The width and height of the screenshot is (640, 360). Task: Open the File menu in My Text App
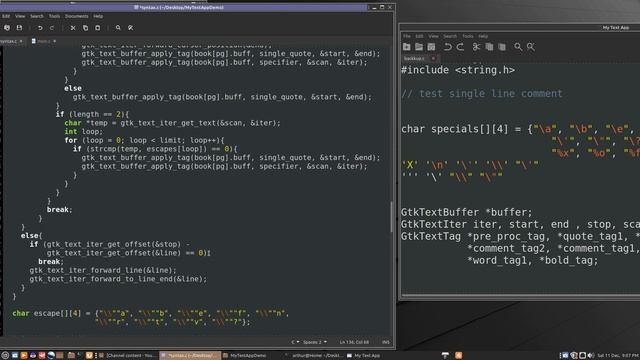[407, 36]
